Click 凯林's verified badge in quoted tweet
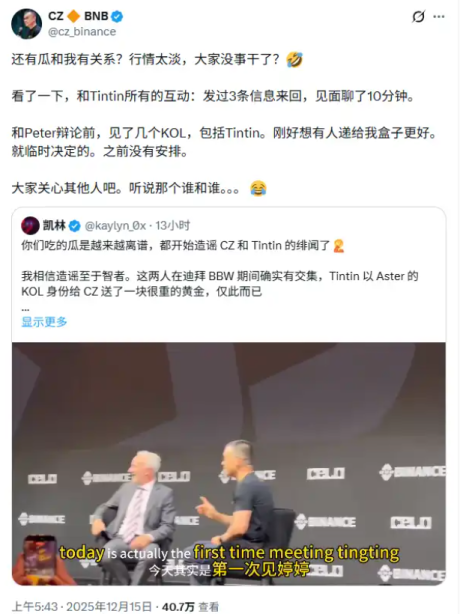Screen dimensions: 460x614 (74, 226)
